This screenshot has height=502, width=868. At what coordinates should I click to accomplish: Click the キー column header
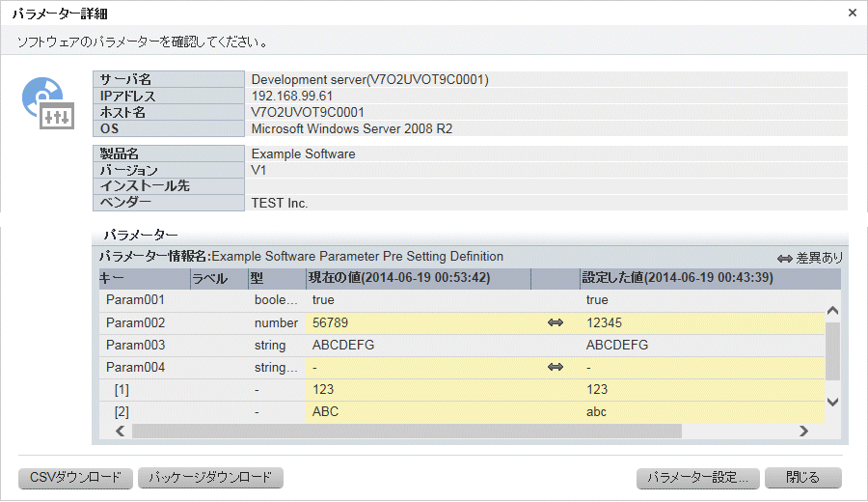point(145,278)
